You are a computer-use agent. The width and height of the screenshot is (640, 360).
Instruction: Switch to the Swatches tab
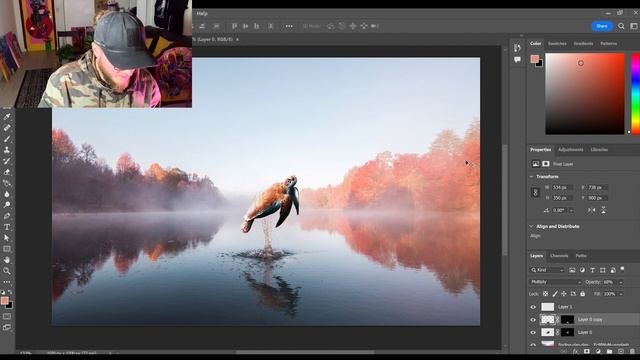click(x=557, y=44)
